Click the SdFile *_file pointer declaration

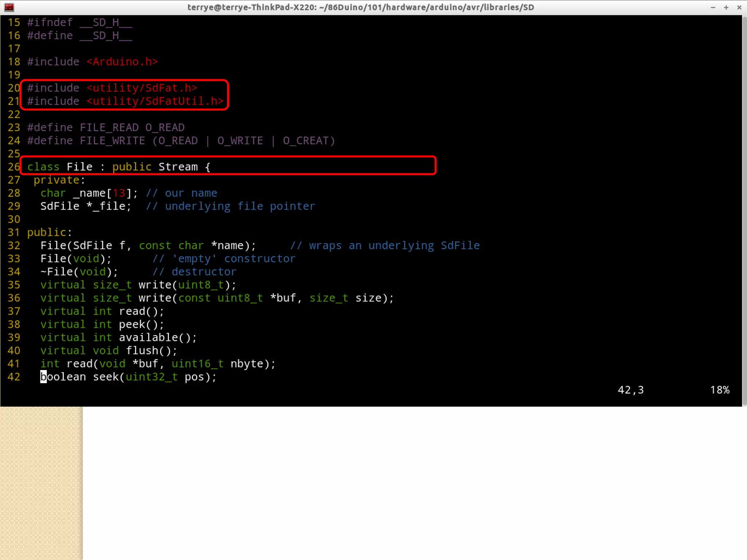tap(85, 206)
